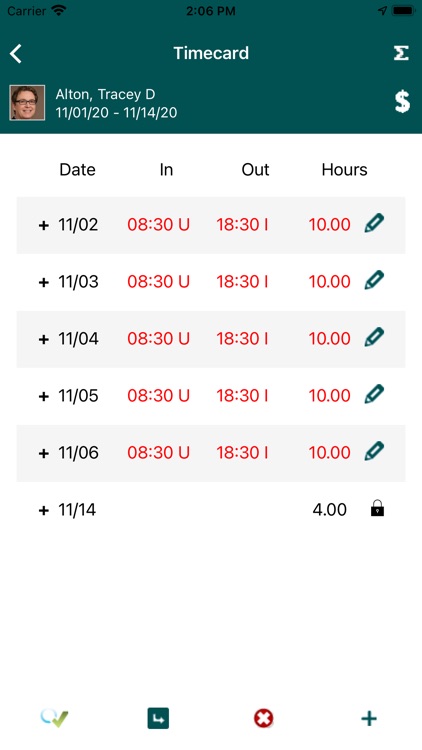422x750 pixels.
Task: Edit the 11/06 entry with the pencil icon
Action: coord(374,452)
